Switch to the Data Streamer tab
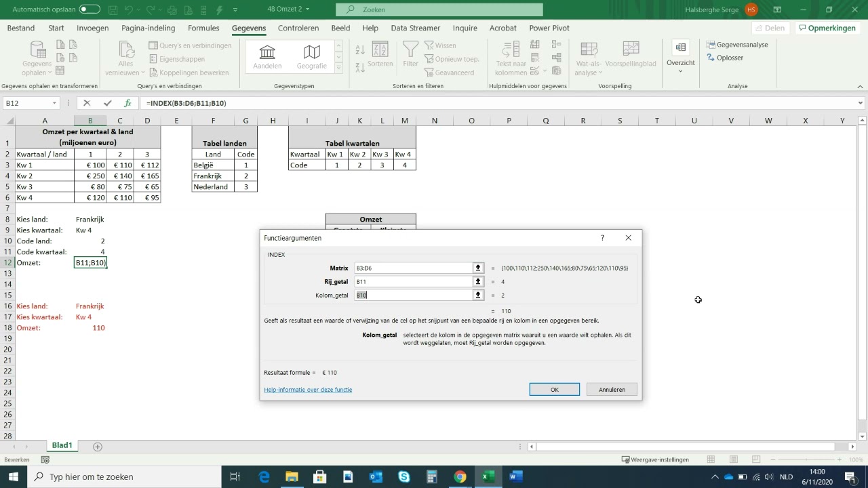The image size is (868, 488). (416, 28)
